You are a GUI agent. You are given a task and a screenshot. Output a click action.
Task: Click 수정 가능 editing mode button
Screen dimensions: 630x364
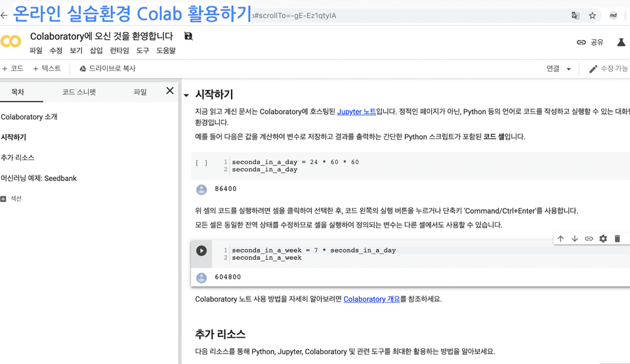pyautogui.click(x=608, y=69)
